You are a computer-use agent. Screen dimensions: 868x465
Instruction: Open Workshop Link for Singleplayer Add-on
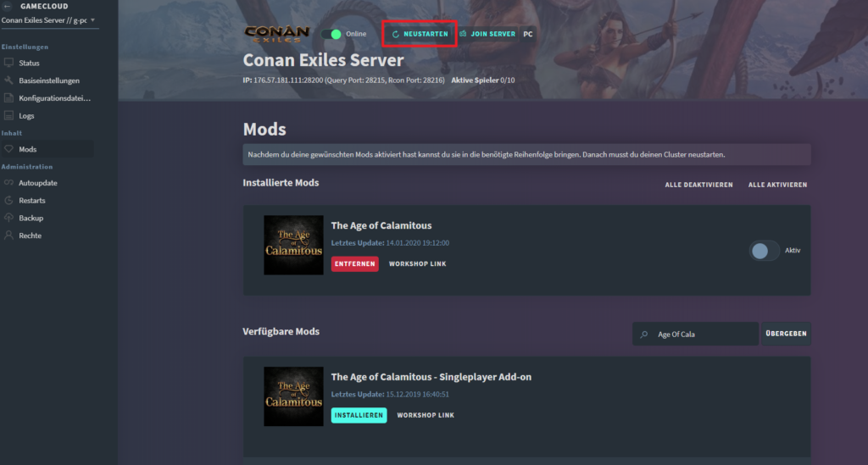(426, 415)
